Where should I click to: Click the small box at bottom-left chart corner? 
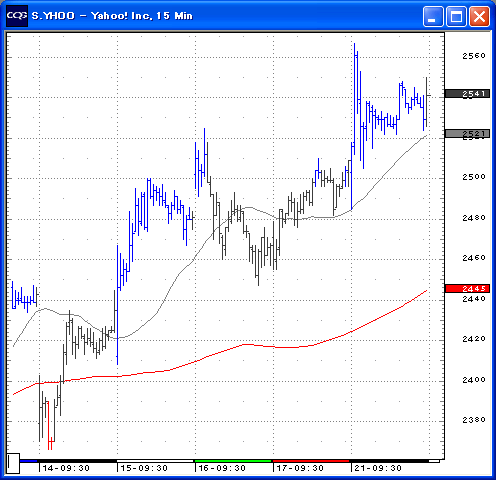(x=13, y=463)
